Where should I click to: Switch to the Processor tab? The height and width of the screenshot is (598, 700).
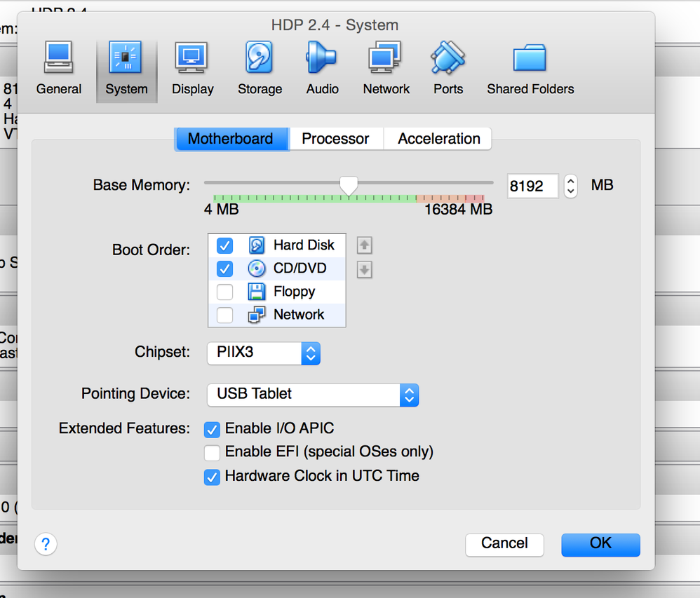click(336, 139)
